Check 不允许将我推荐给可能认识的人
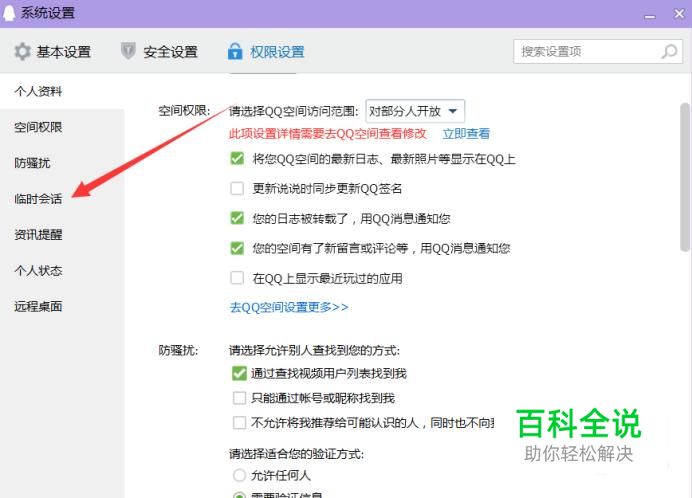The width and height of the screenshot is (692, 498). pos(239,423)
